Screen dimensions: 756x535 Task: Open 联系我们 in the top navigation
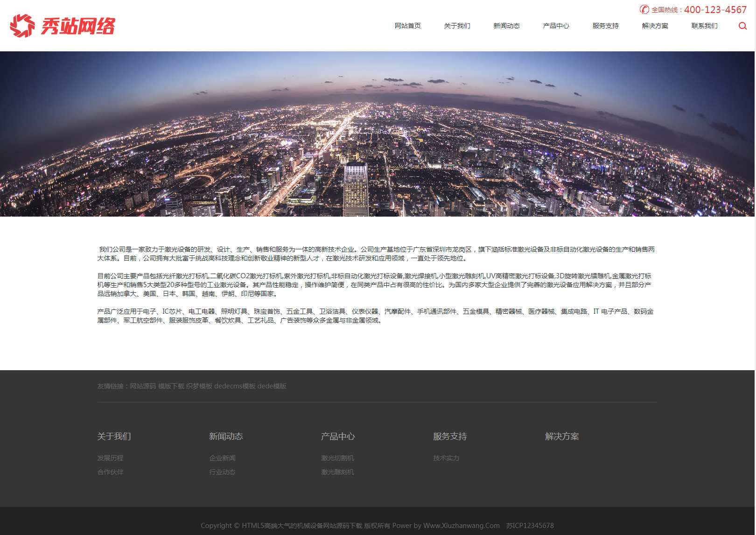pos(704,26)
